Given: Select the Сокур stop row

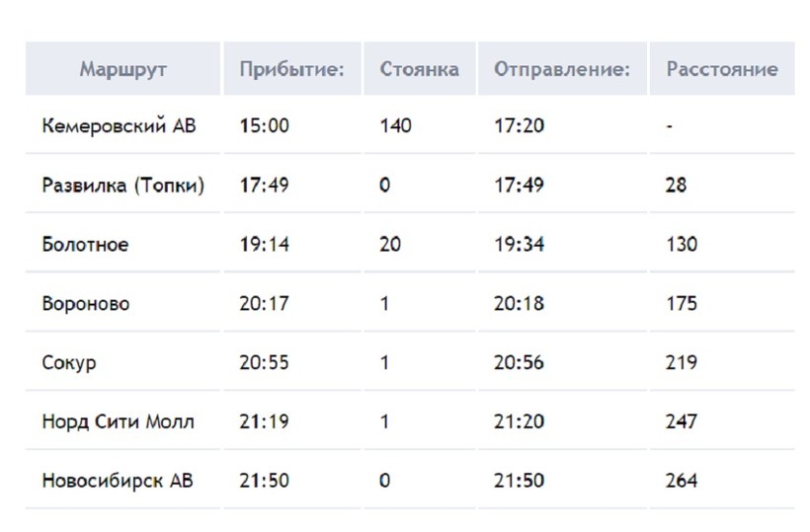Looking at the screenshot, I should 69,363.
